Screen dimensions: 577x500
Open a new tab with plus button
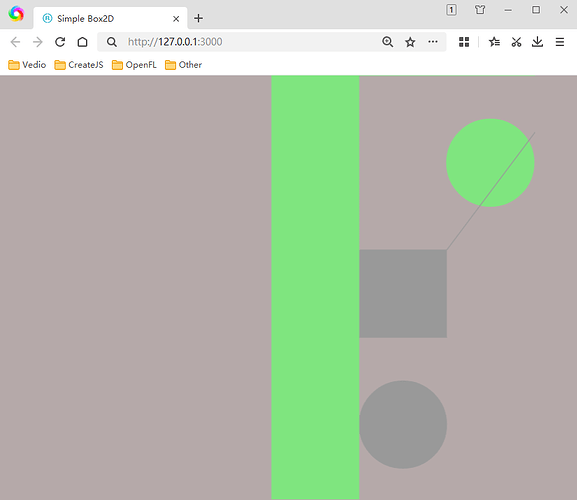[x=198, y=18]
